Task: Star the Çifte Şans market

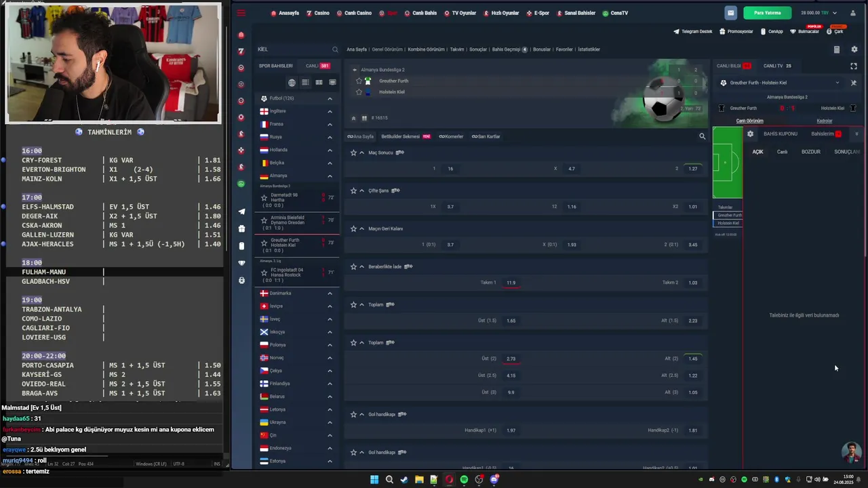Action: [x=353, y=190]
